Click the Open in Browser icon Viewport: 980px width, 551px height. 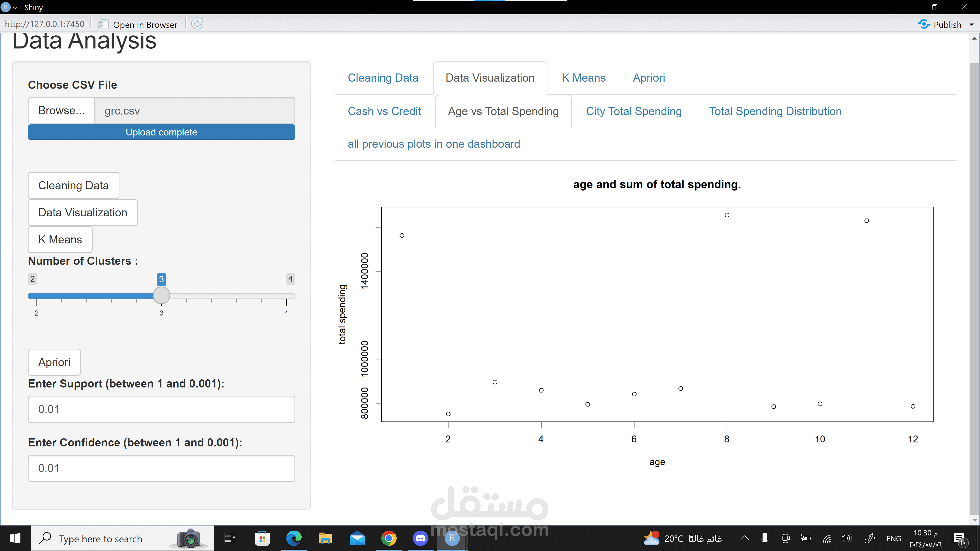[103, 24]
